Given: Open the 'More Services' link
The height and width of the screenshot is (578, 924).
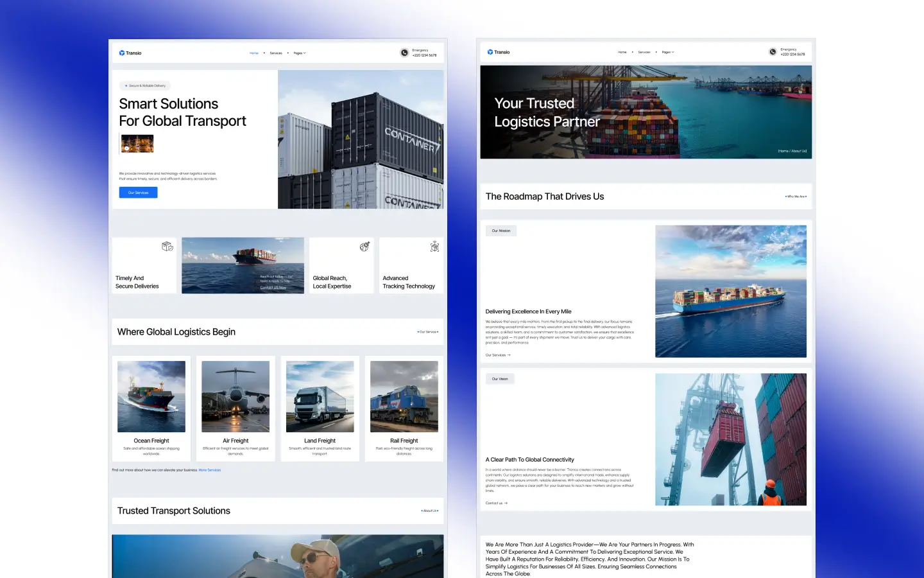Looking at the screenshot, I should click(210, 470).
